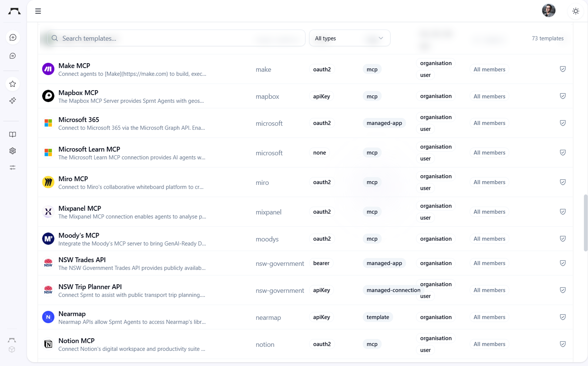Click the shield icon for Microsoft 365
This screenshot has height=366, width=588.
[563, 123]
